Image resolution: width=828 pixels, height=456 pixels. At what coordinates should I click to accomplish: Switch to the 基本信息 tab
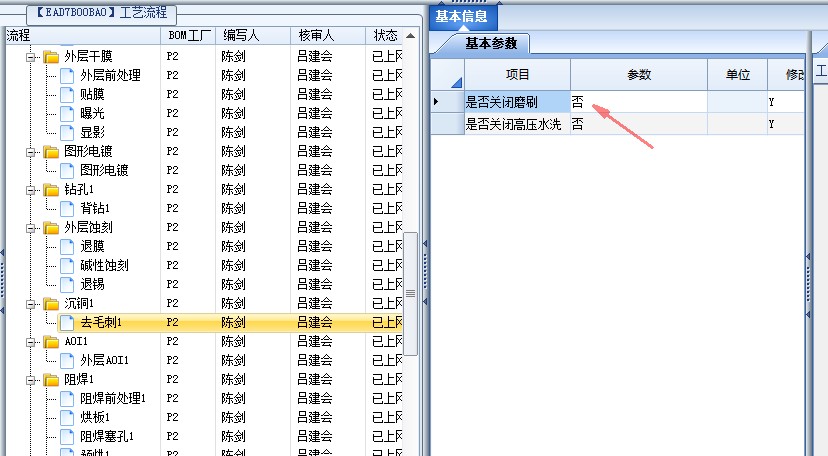click(462, 16)
